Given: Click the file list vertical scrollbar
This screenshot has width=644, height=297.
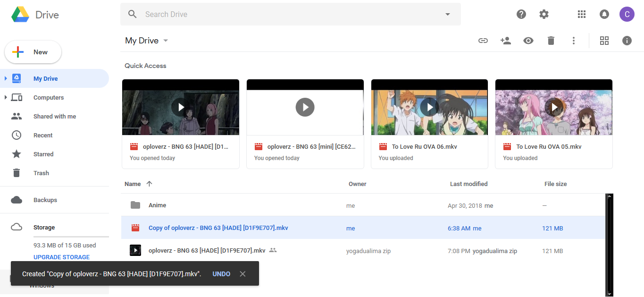Looking at the screenshot, I should point(609,245).
